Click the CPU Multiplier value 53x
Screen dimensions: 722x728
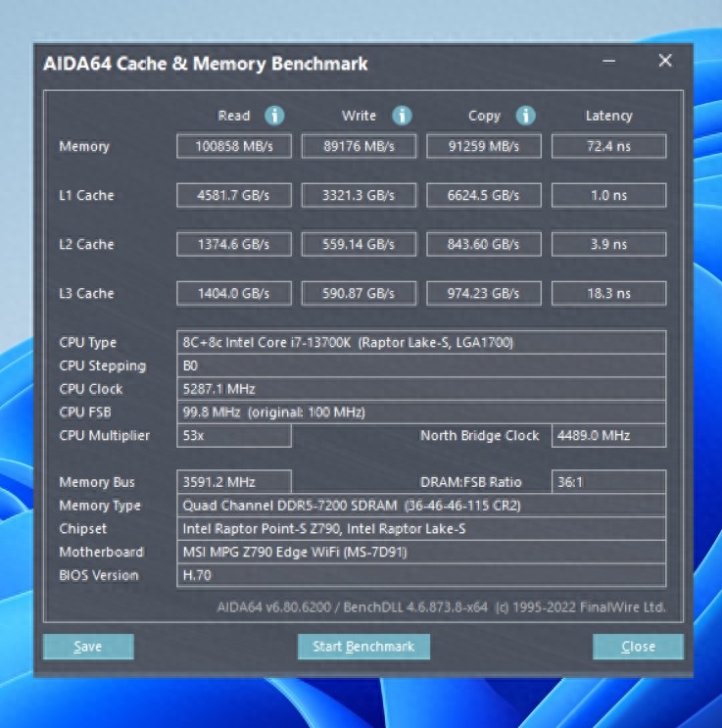coord(234,435)
